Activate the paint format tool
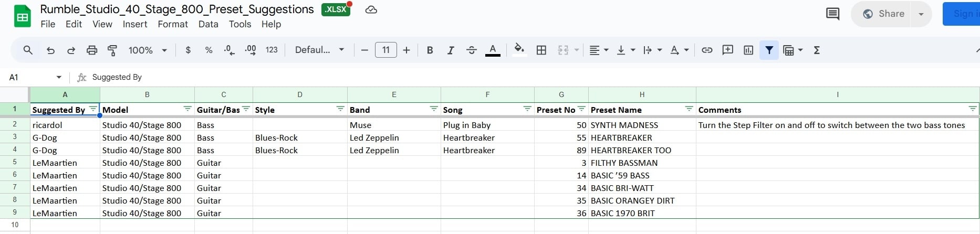Viewport: 980px width, 234px height. pyautogui.click(x=112, y=50)
